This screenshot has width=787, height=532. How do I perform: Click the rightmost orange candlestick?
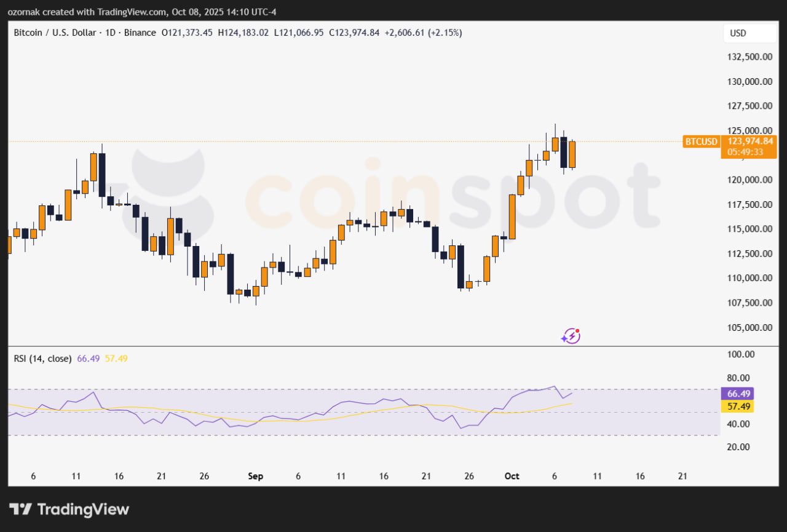[572, 154]
